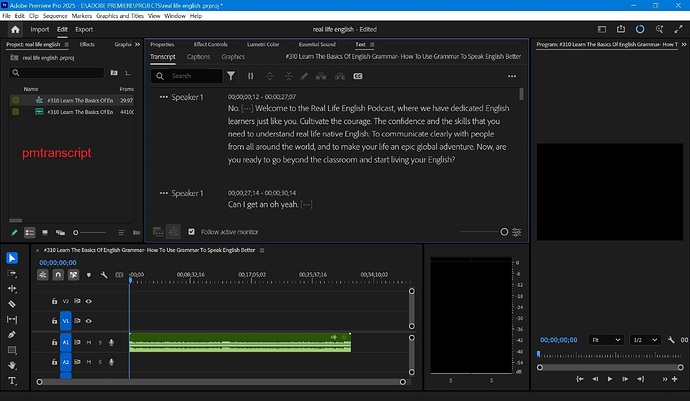
Task: Open timeline sequence hamburger menu
Action: pyautogui.click(x=262, y=250)
